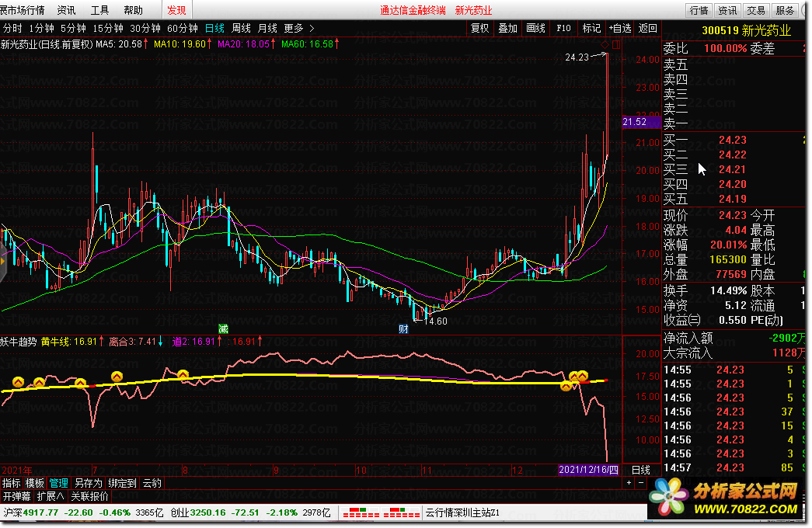Select the 周线 period

click(241, 28)
